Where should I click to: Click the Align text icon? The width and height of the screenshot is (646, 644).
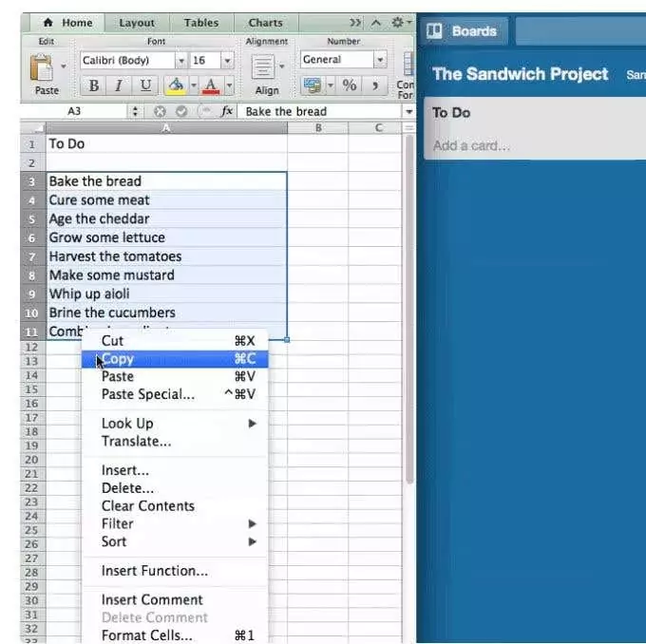pos(263,66)
